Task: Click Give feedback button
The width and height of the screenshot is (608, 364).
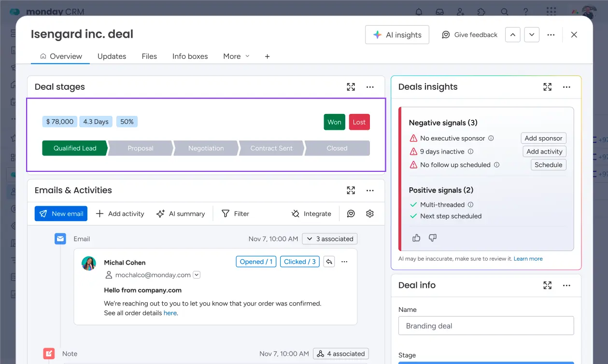Action: tap(469, 35)
